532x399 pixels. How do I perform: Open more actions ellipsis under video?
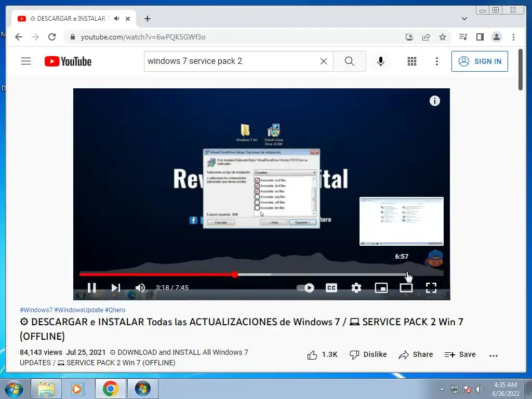(x=494, y=355)
